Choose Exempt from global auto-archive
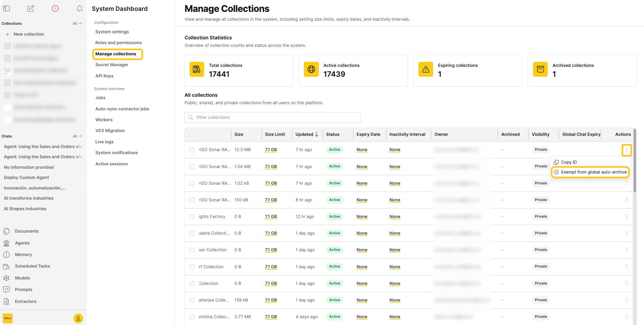Screen dimensions: 644x325 (590, 172)
